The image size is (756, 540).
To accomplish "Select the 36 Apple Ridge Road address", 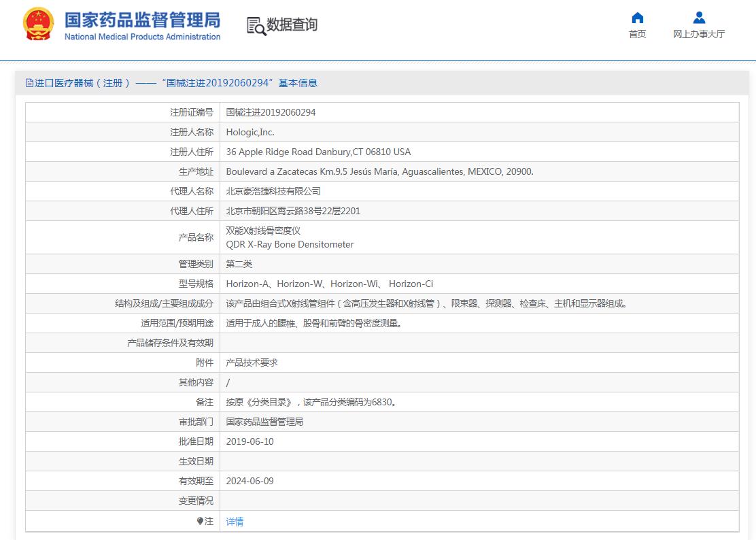I will 318,152.
